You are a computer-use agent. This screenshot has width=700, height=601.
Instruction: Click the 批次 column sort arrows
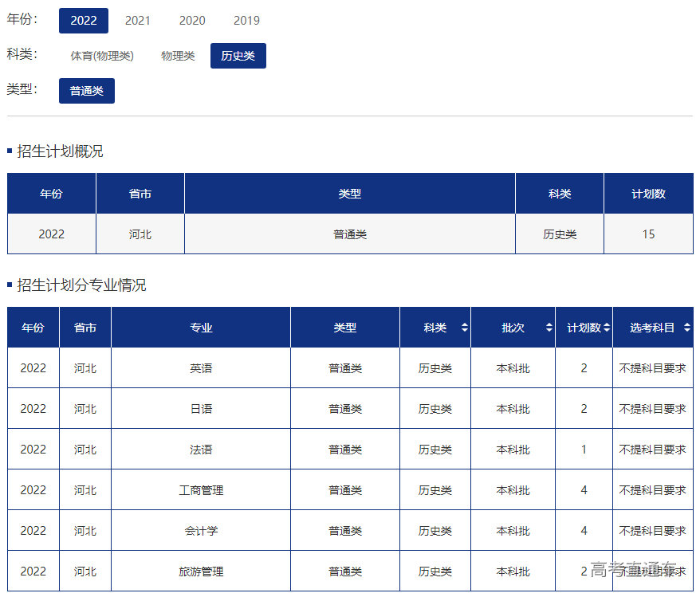549,328
